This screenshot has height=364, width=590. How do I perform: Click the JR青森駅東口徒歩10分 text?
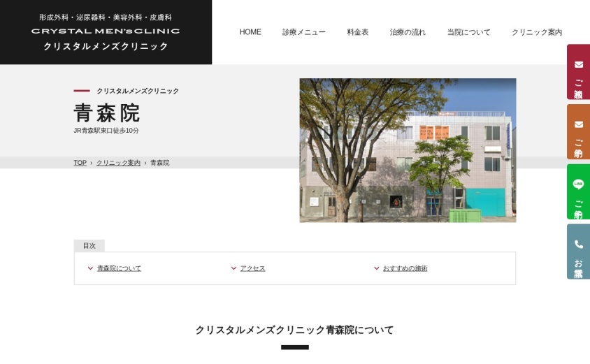106,131
